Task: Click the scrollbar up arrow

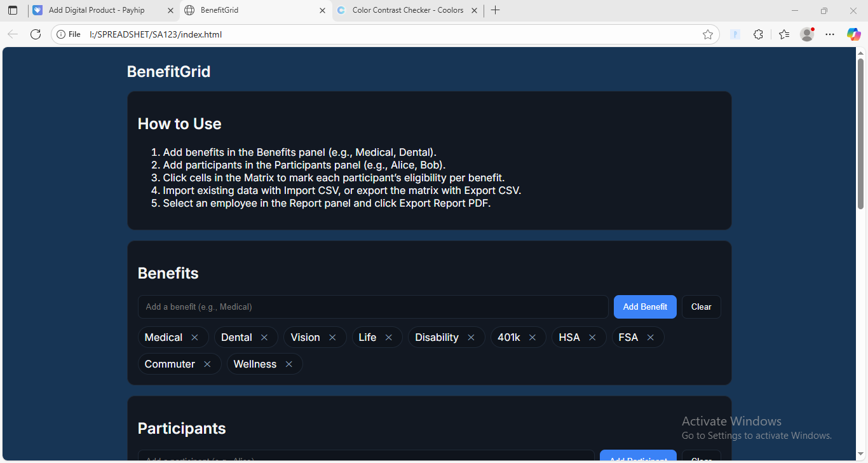Action: (x=861, y=53)
